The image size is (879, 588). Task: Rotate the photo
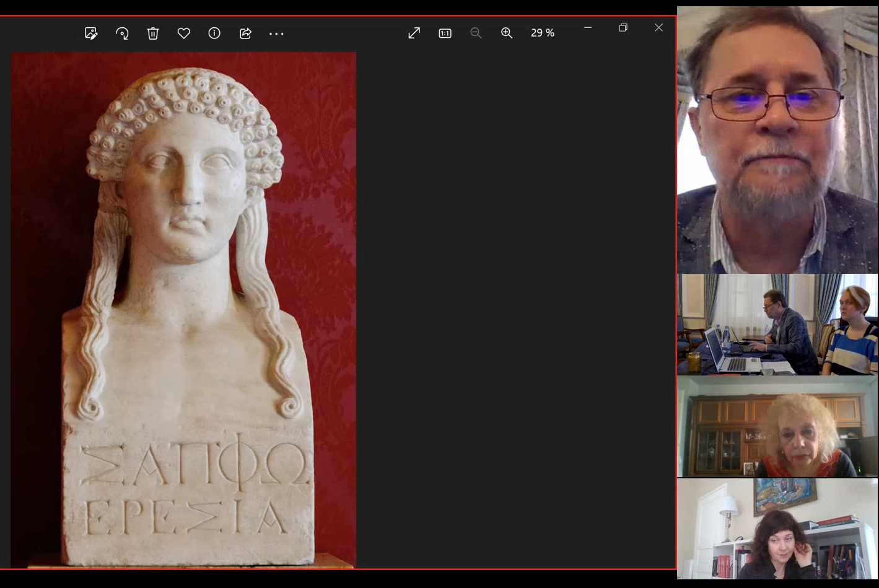(122, 33)
